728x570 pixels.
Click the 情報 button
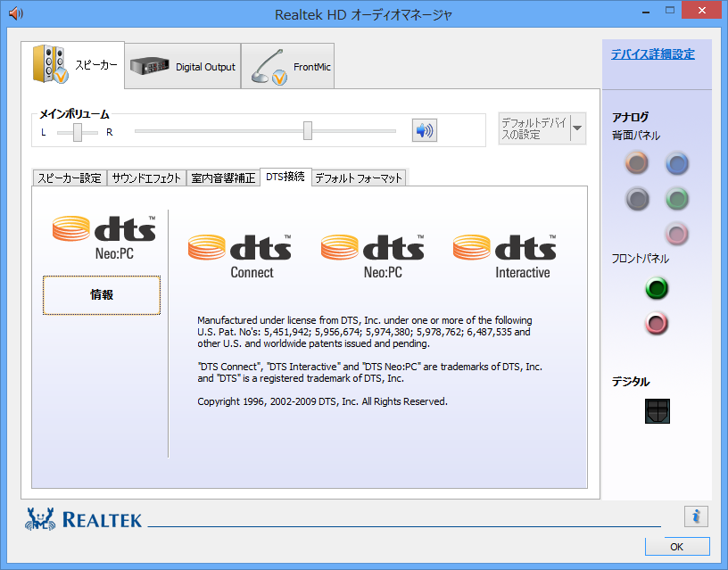click(102, 295)
